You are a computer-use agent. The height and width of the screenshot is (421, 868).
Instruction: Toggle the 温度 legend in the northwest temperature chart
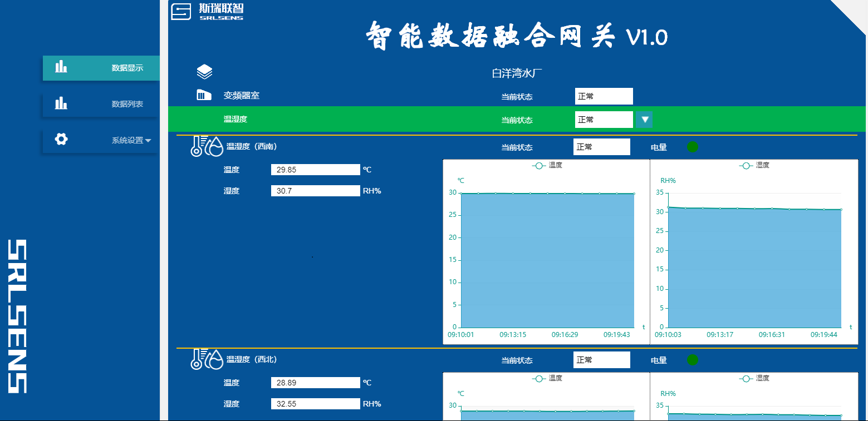click(x=547, y=378)
